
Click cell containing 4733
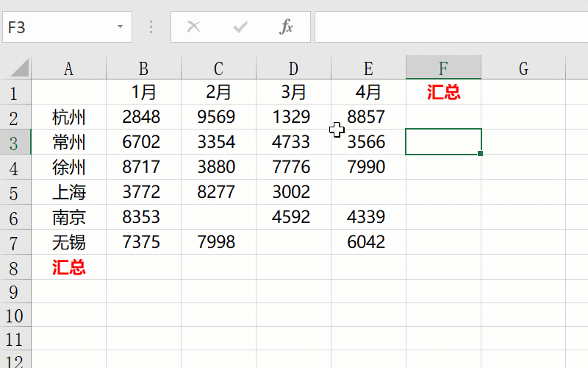pos(293,142)
